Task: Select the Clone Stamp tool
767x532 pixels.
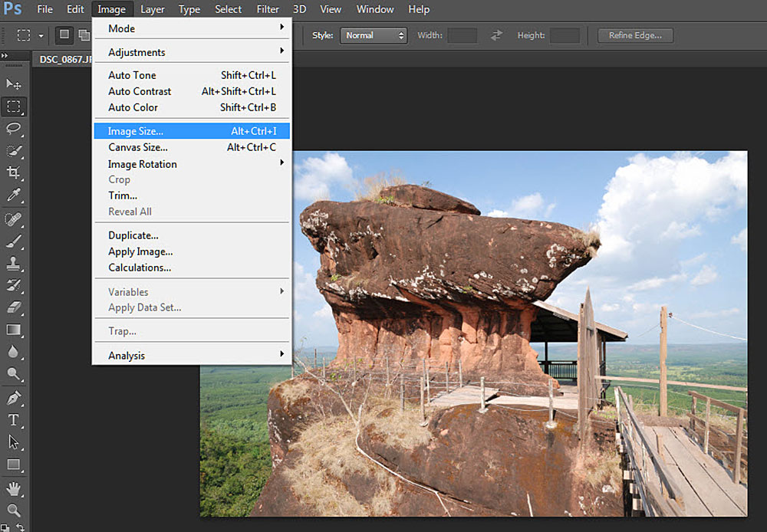Action: [13, 264]
